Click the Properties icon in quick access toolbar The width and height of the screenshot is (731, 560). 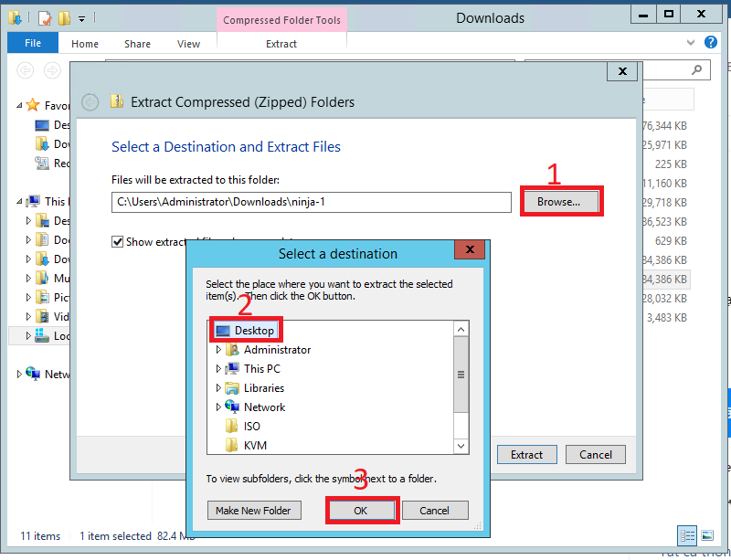click(44, 17)
